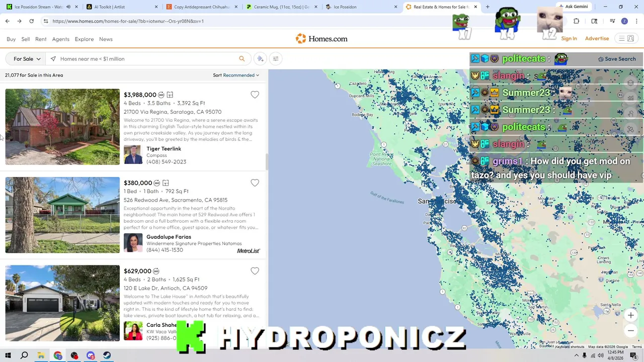644x362 pixels.
Task: Open the Windows notification center icon
Action: 633,355
